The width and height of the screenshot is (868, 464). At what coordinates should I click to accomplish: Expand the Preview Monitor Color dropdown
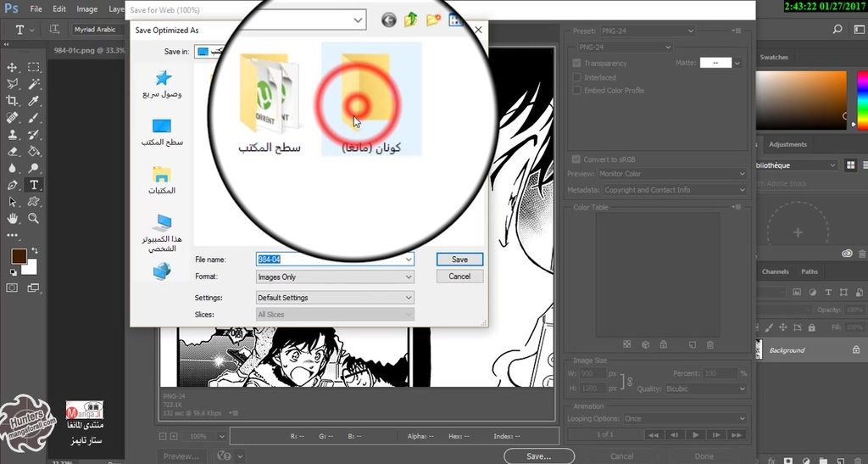(672, 174)
